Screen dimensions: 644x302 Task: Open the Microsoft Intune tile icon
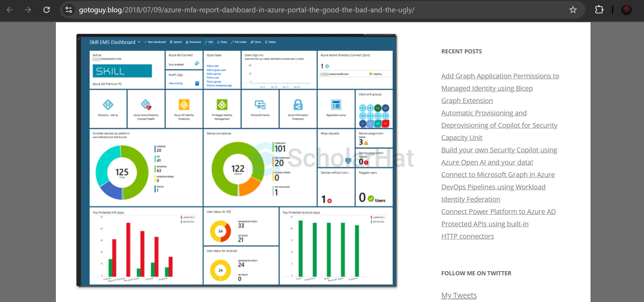pos(260,104)
